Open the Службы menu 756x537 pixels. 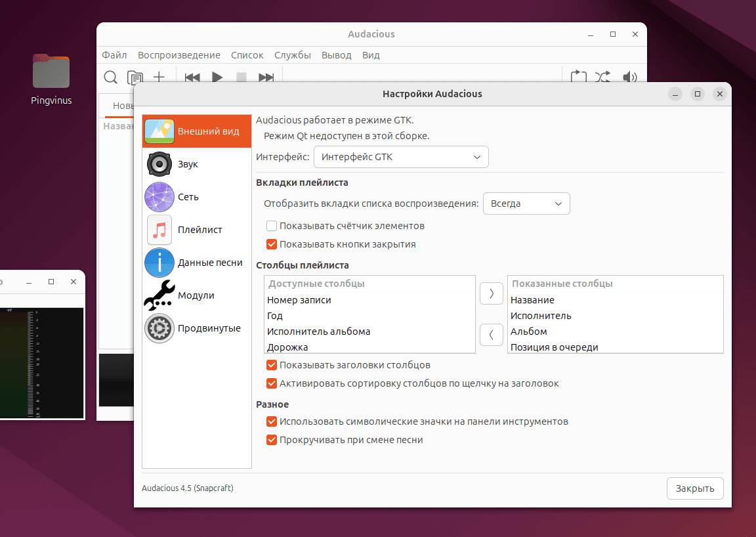click(293, 55)
